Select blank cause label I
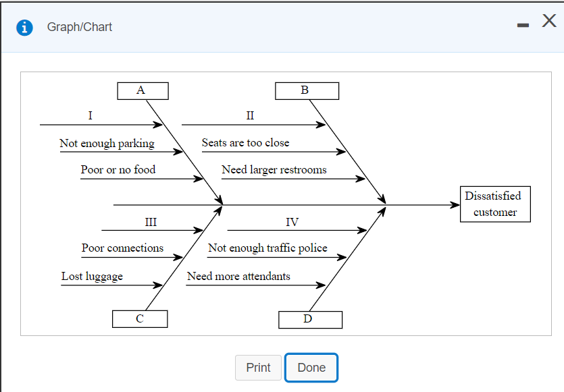Viewport: 564px width, 392px height. click(x=90, y=116)
